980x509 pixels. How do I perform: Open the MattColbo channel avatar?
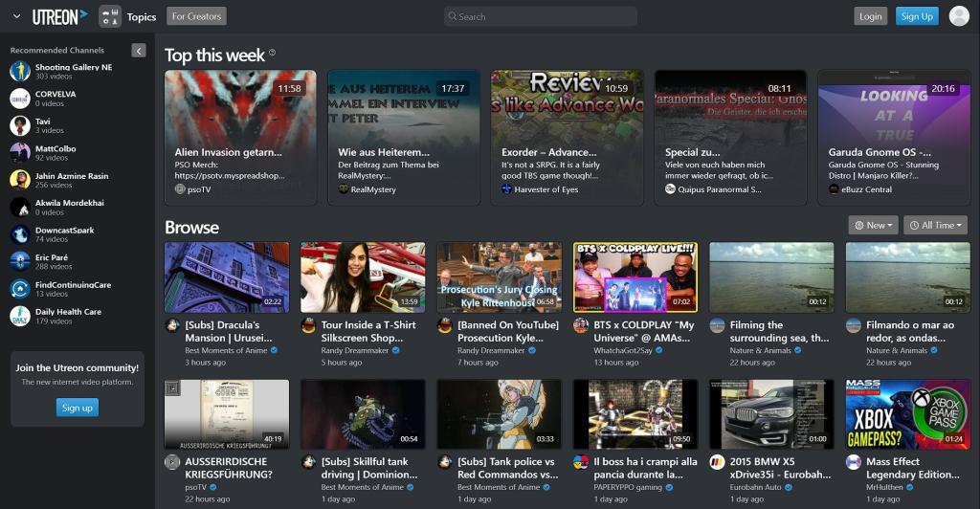pyautogui.click(x=20, y=152)
